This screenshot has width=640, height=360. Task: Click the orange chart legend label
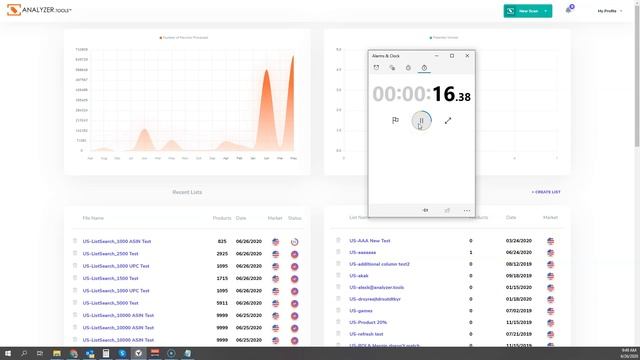coord(184,38)
